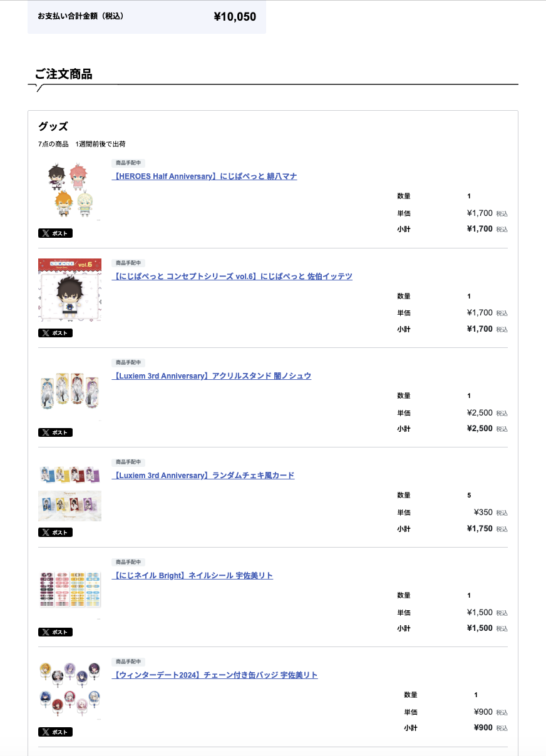Click the vol.6 佐伯イッテツ product thumbnail
This screenshot has height=756, width=546.
(70, 290)
